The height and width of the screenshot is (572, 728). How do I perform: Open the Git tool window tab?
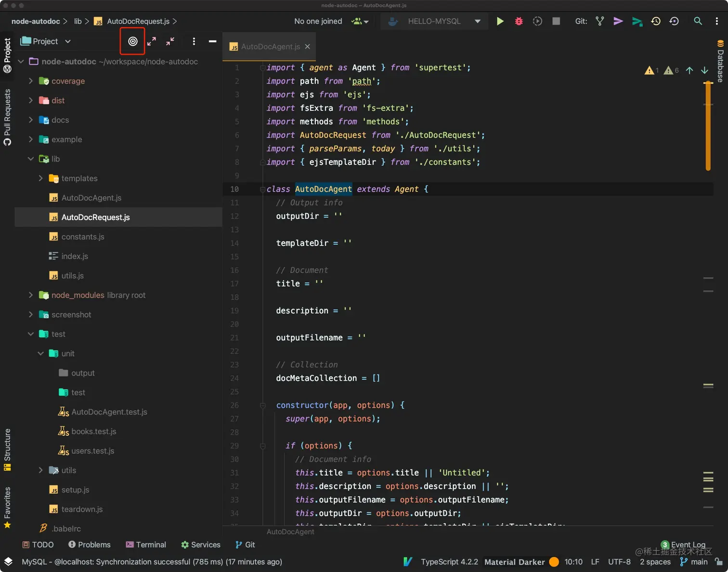(245, 545)
